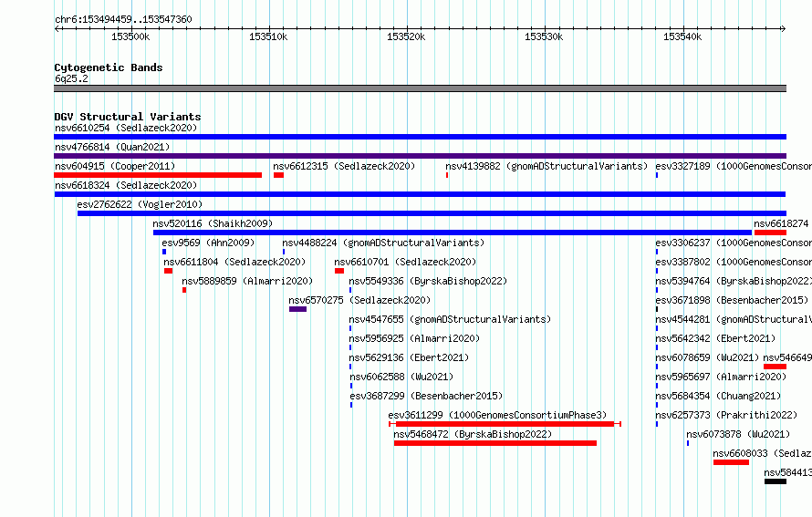Open esv3611299 1000GenomesConsortiumPhase3 variant
The height and width of the screenshot is (517, 812).
coord(497,415)
